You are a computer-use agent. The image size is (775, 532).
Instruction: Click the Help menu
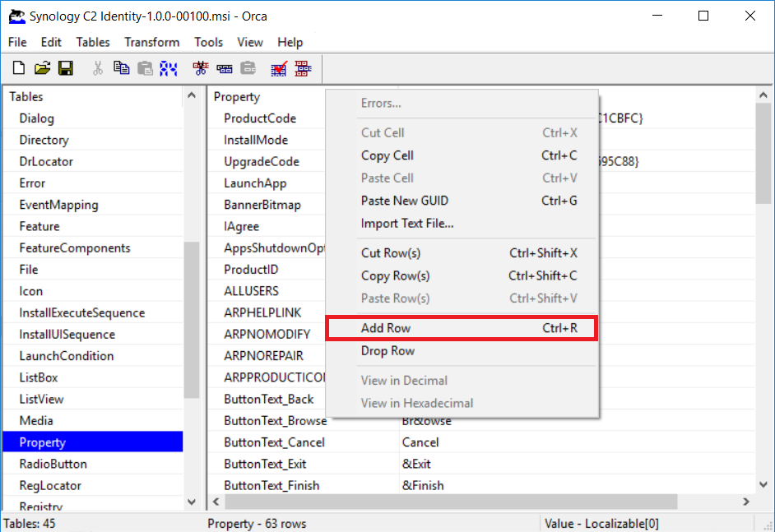(290, 42)
